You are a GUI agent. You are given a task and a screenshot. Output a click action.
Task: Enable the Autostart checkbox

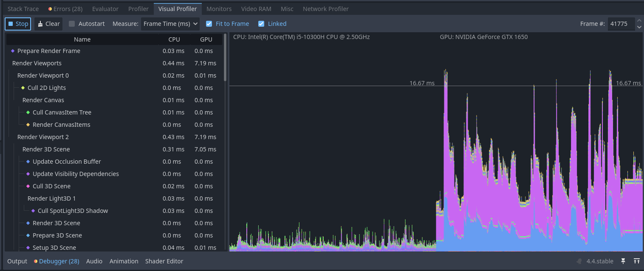tap(72, 24)
